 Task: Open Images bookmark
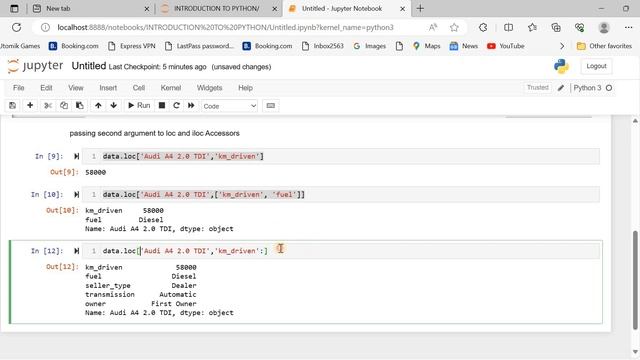pyautogui.click(x=370, y=46)
